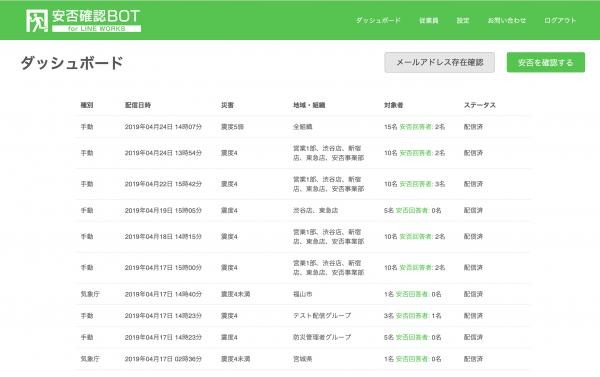Image resolution: width=600 pixels, height=377 pixels.
Task: Open the ダッシュボード navigation item
Action: click(378, 20)
